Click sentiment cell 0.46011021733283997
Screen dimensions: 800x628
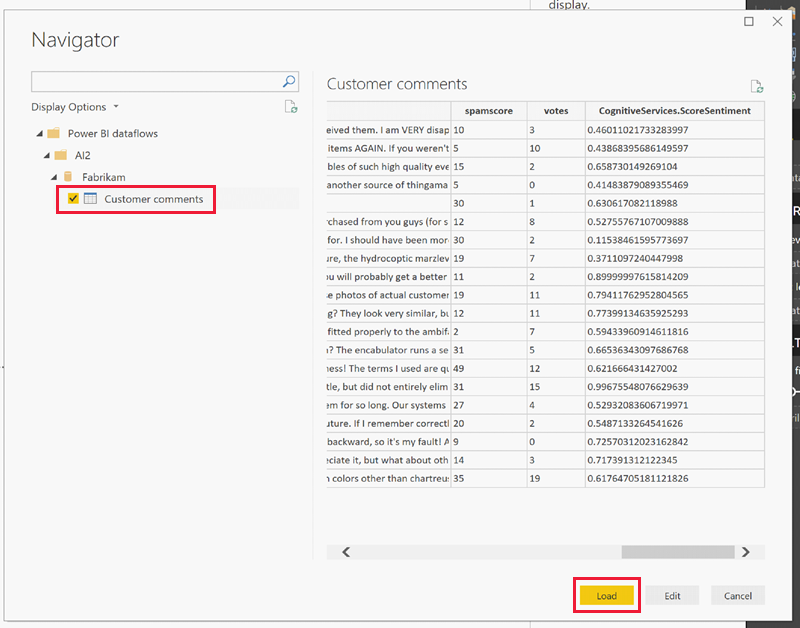click(x=674, y=130)
